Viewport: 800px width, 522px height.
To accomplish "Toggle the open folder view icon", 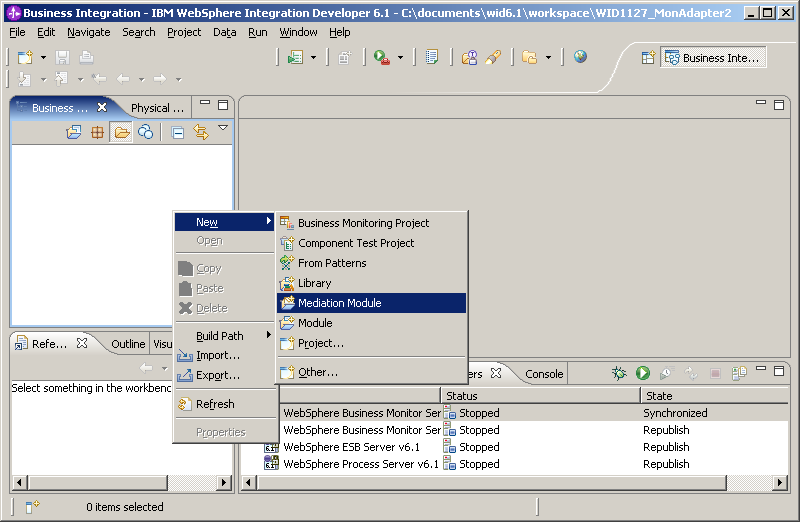I will (x=121, y=133).
